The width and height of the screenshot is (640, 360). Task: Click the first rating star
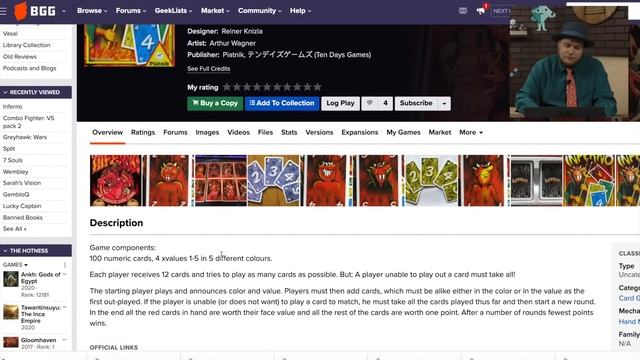point(227,87)
